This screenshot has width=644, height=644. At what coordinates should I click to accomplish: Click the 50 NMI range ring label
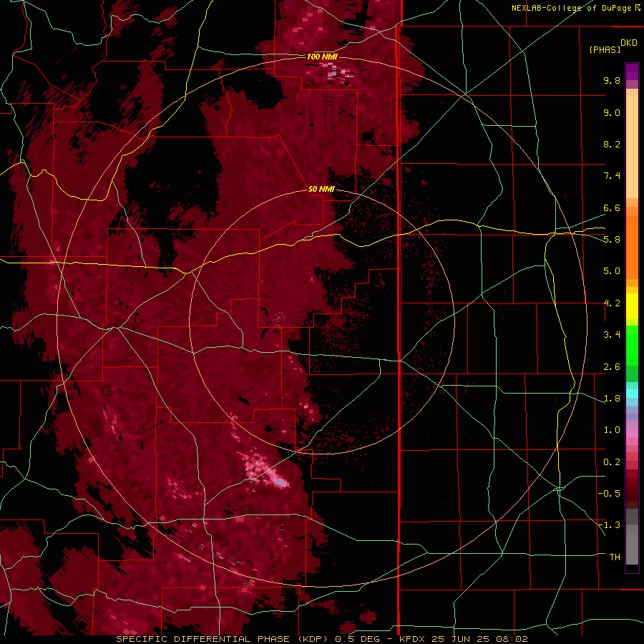[x=321, y=189]
